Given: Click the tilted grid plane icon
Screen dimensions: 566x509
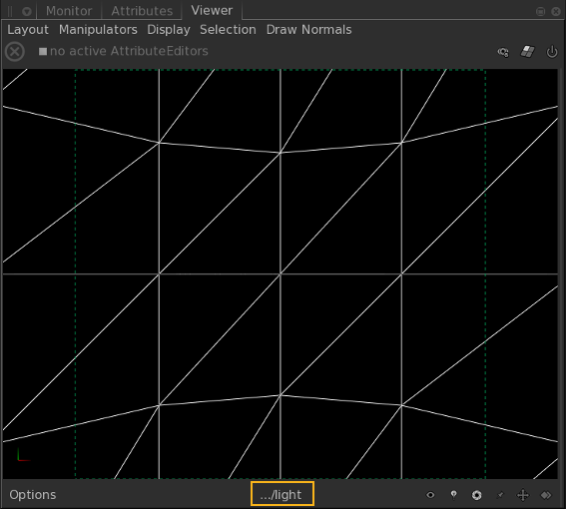Looking at the screenshot, I should (527, 52).
